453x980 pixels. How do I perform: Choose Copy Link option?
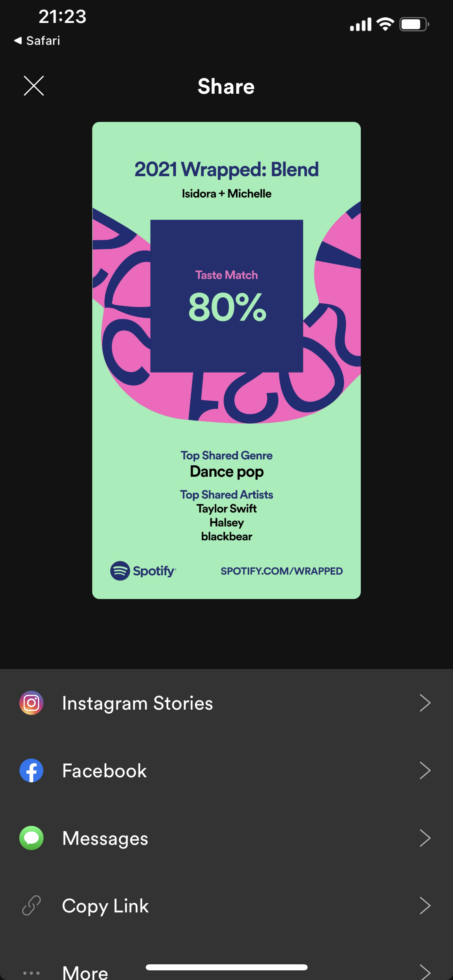(x=226, y=906)
